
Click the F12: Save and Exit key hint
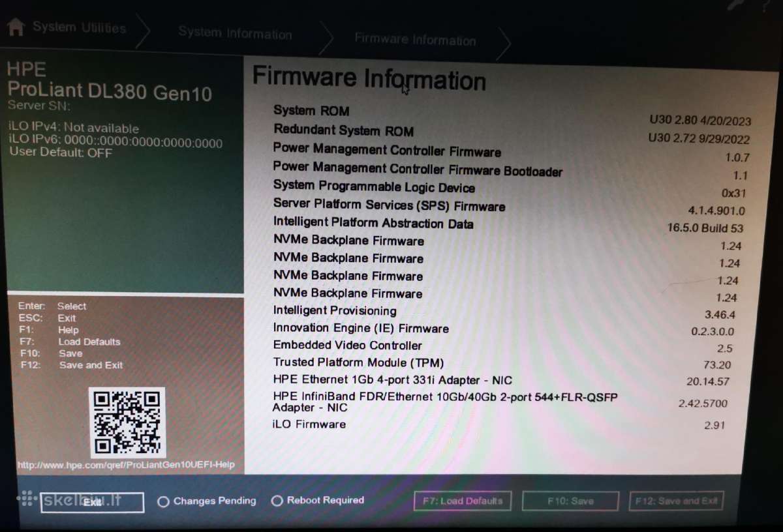click(72, 365)
